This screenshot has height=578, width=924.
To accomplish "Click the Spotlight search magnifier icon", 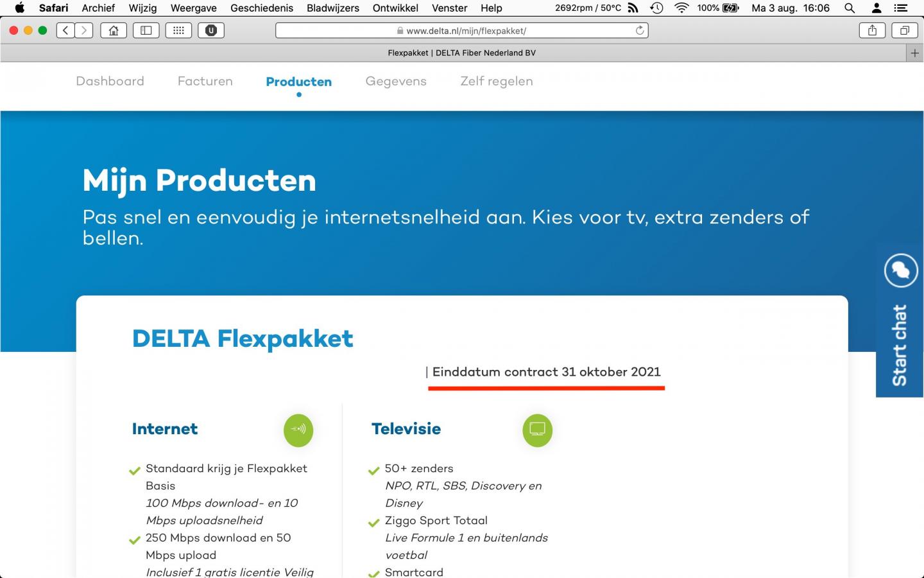I will 850,8.
